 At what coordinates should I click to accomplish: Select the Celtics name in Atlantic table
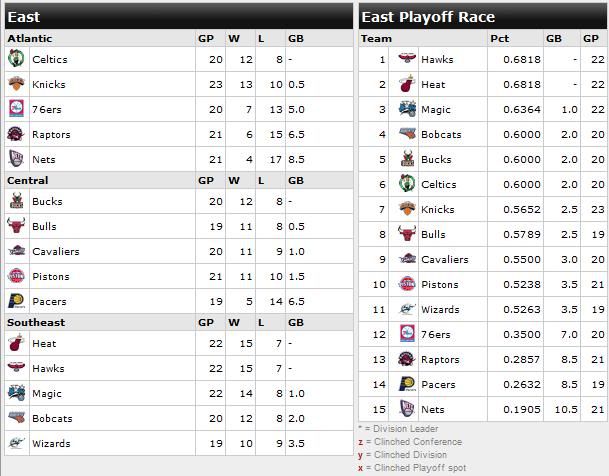tap(50, 59)
